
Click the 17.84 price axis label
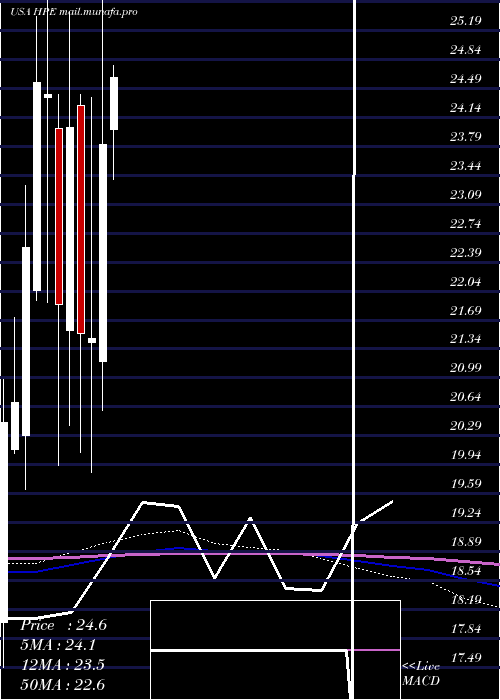pos(466,629)
